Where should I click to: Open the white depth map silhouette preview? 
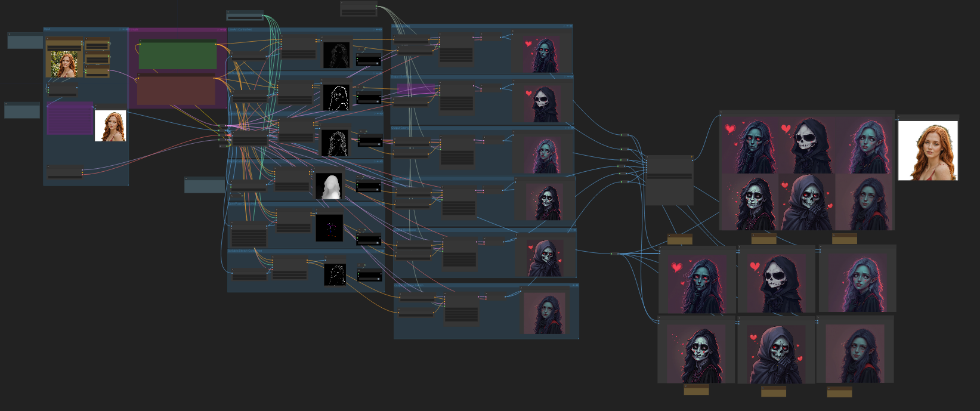[x=329, y=187]
